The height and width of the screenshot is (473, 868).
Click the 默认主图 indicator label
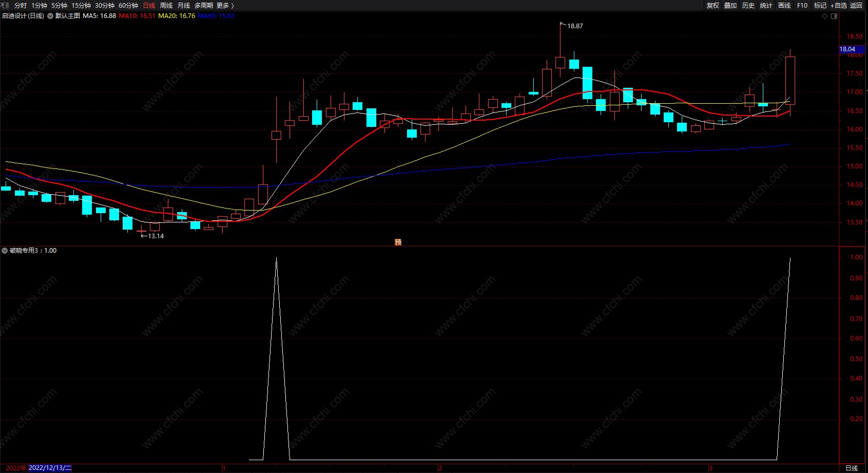tap(68, 16)
